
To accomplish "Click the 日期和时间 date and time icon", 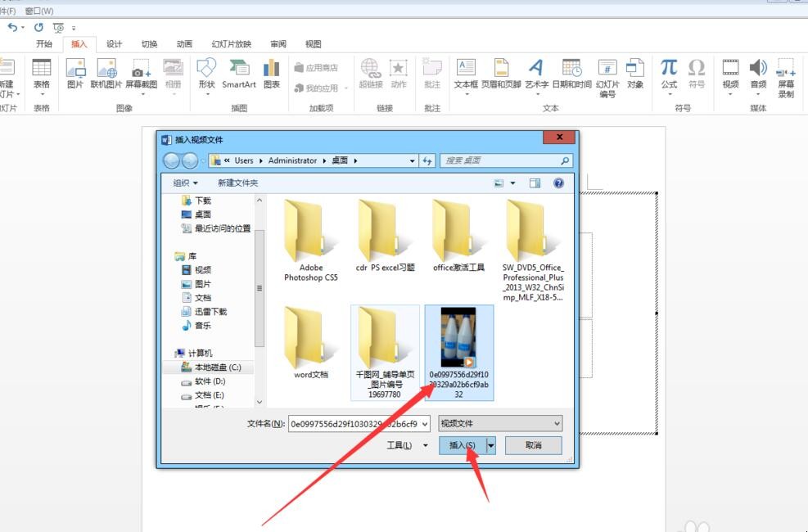I will click(571, 69).
